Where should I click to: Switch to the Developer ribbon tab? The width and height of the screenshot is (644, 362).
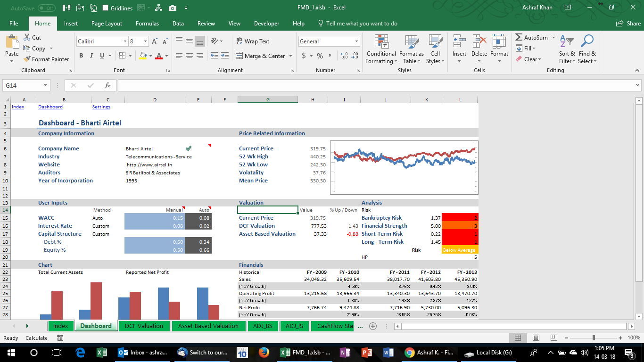pyautogui.click(x=267, y=24)
